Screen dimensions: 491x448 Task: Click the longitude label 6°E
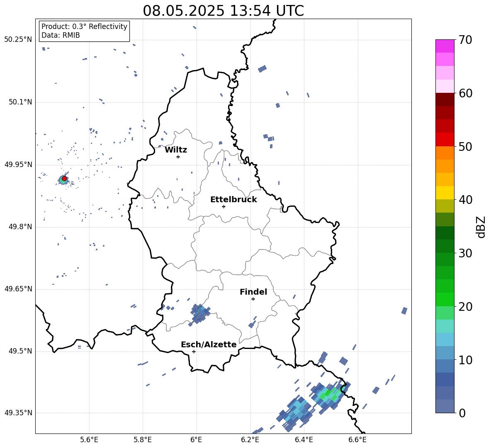[x=196, y=440]
